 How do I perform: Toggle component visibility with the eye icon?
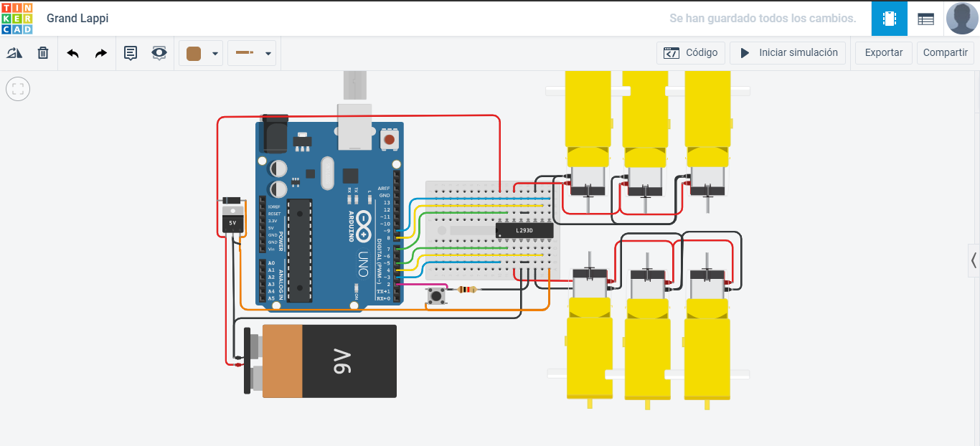point(159,53)
